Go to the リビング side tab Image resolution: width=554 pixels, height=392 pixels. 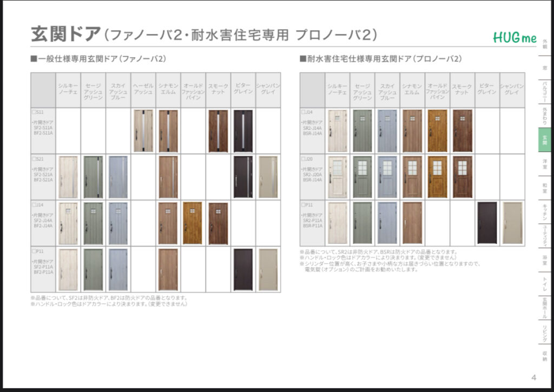(x=545, y=333)
